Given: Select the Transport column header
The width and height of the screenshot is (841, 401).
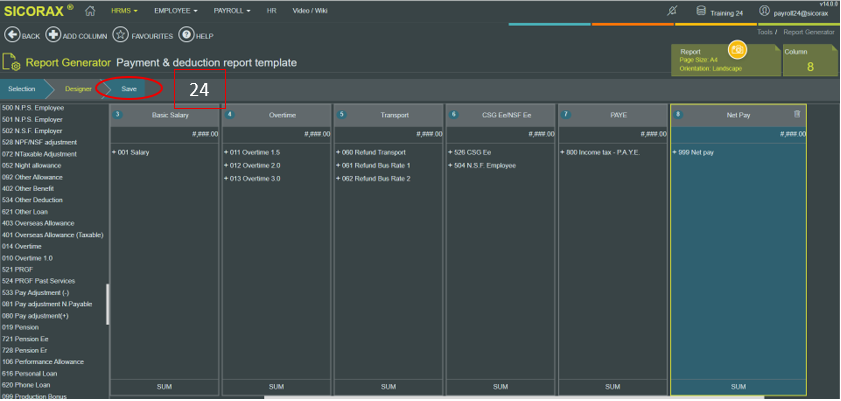Looking at the screenshot, I should [389, 115].
